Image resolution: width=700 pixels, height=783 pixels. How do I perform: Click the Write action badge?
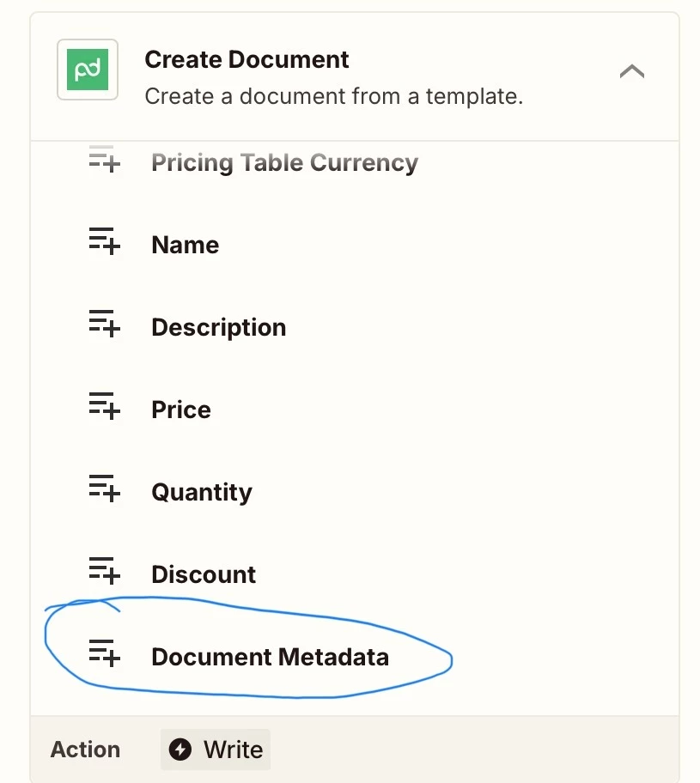click(x=216, y=749)
